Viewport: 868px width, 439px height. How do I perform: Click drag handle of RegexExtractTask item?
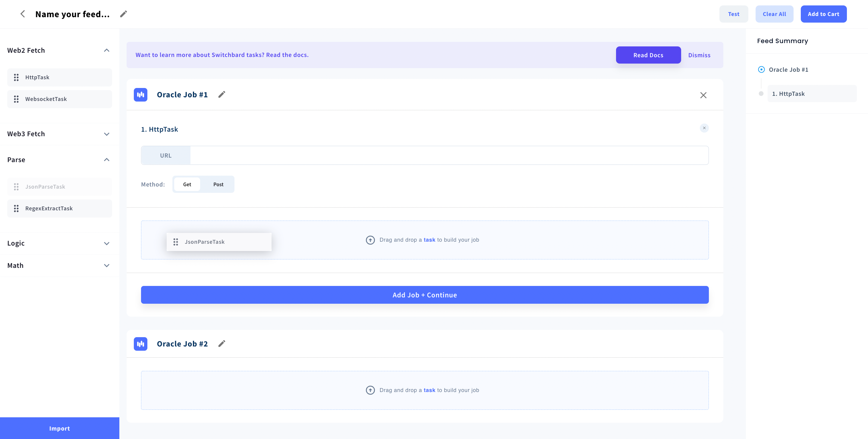click(16, 209)
